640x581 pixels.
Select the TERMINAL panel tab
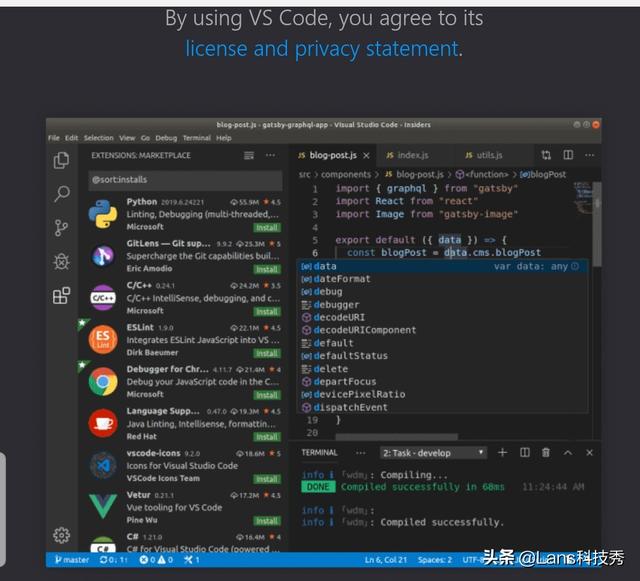click(319, 452)
